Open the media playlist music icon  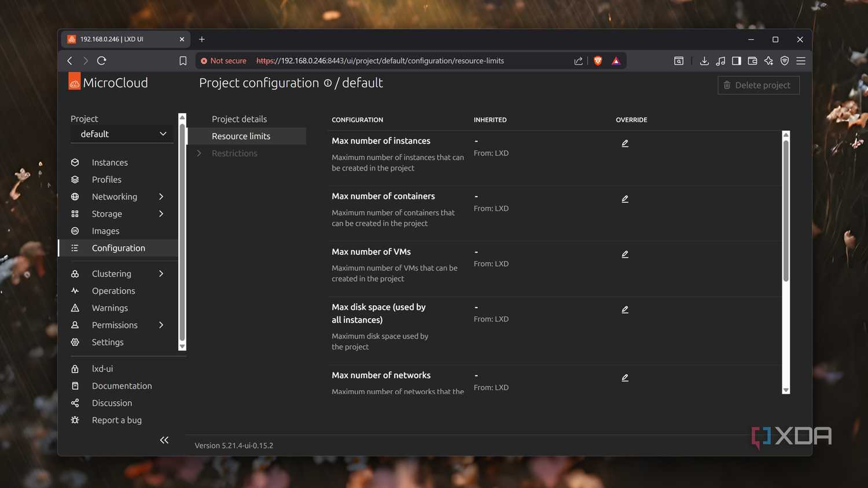[x=720, y=61]
